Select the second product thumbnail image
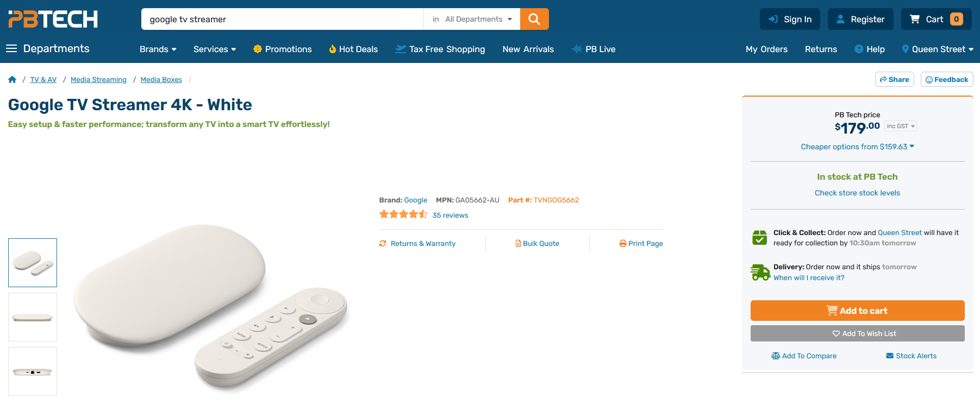980x405 pixels. pyautogui.click(x=33, y=317)
